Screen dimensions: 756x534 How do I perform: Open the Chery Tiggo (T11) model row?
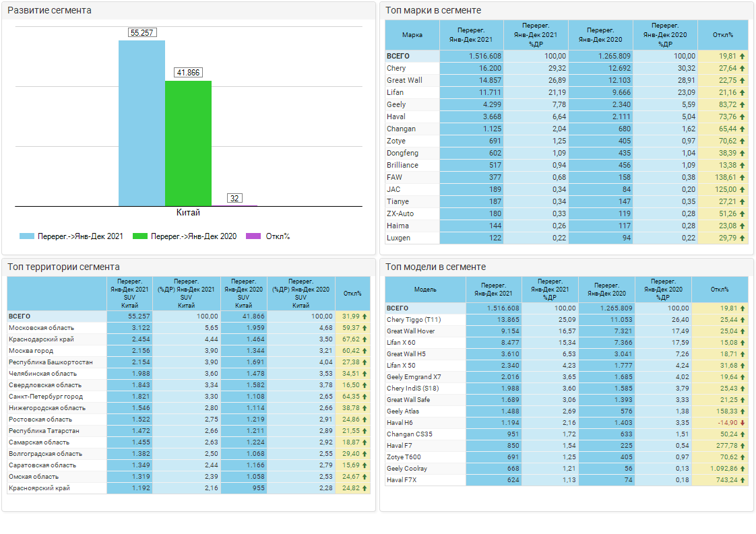click(414, 320)
